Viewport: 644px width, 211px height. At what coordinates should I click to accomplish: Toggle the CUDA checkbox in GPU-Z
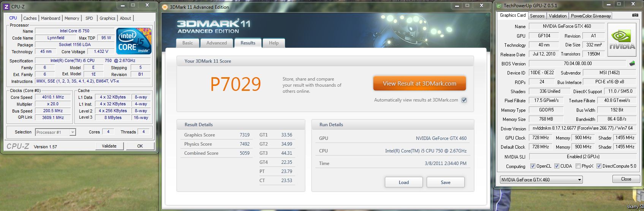pyautogui.click(x=557, y=166)
